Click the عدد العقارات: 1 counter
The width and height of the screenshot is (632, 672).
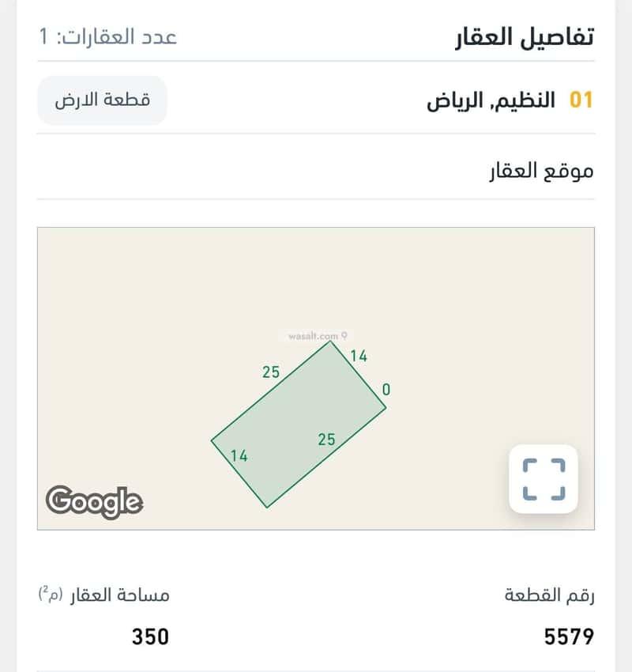point(107,36)
